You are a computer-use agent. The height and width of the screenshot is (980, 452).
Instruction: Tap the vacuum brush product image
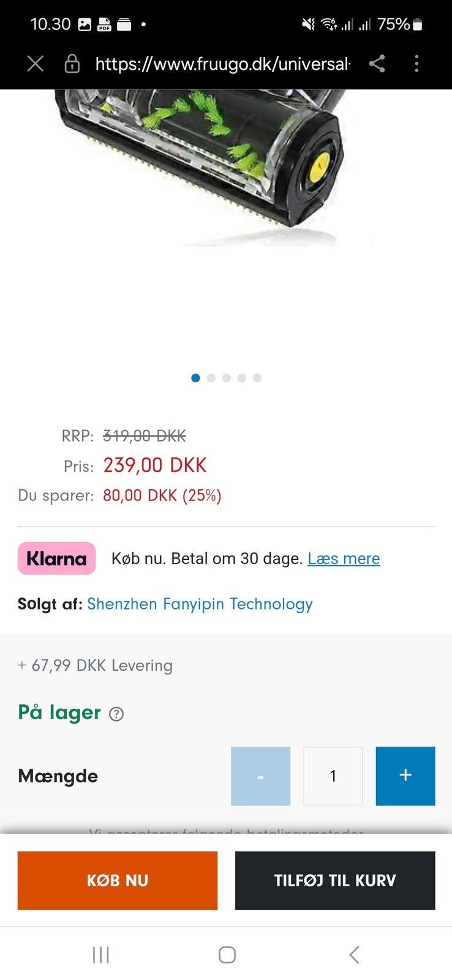pyautogui.click(x=202, y=165)
